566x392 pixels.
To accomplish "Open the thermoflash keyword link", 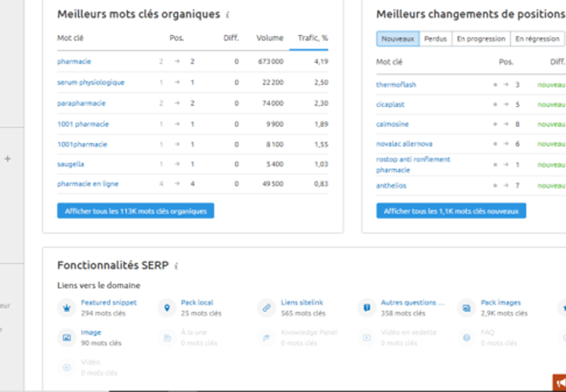I will tap(396, 85).
